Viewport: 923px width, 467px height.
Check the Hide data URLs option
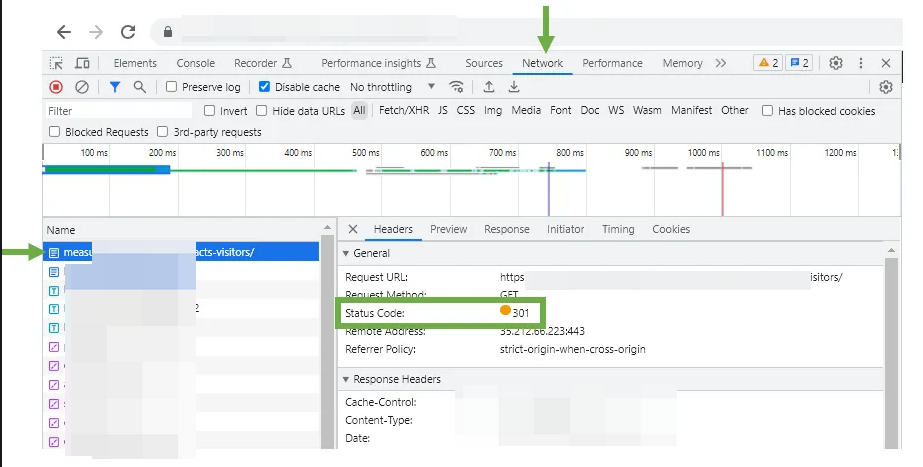[x=262, y=111]
